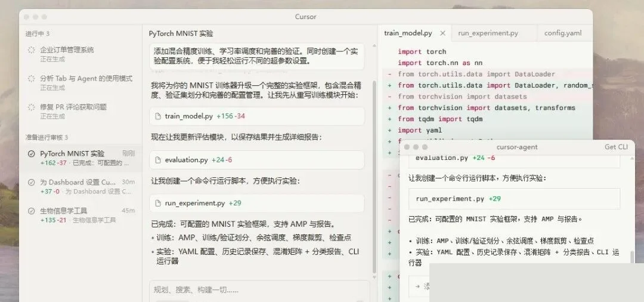644x302 pixels.
Task: Click the 进行中 3 section header
Action: coord(38,33)
